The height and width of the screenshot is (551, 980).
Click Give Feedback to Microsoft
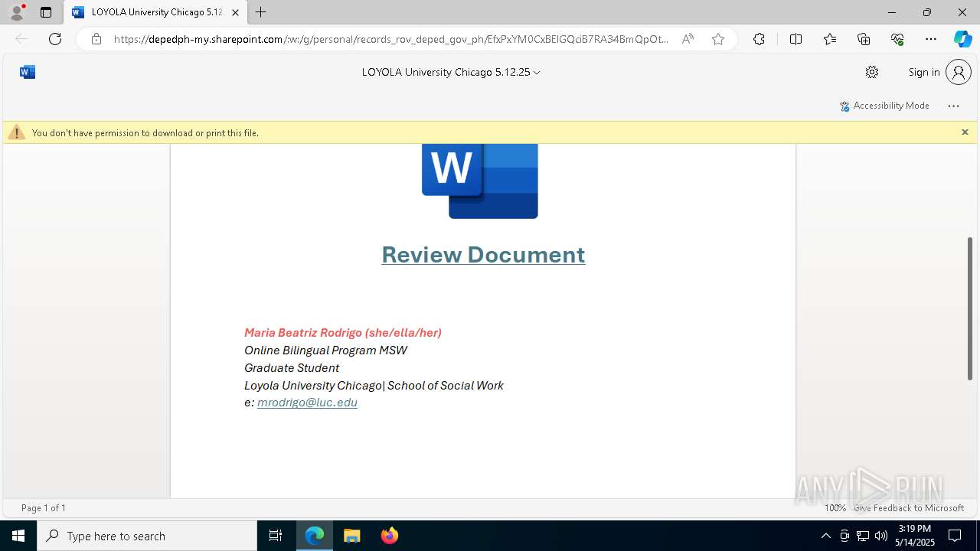tap(909, 508)
